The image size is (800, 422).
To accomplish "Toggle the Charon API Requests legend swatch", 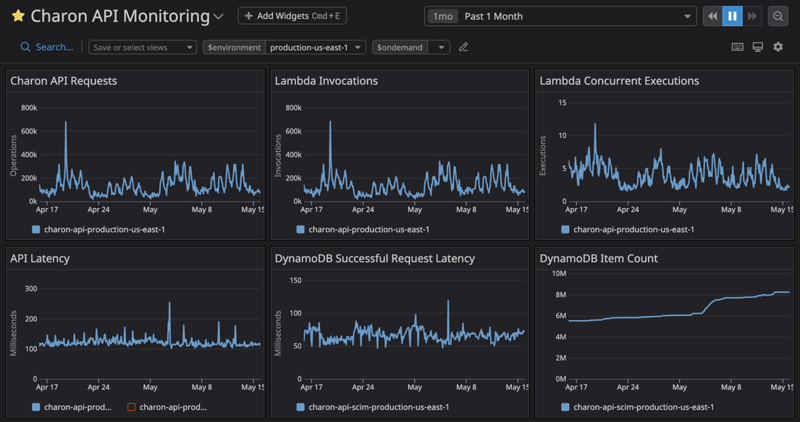I will [36, 230].
